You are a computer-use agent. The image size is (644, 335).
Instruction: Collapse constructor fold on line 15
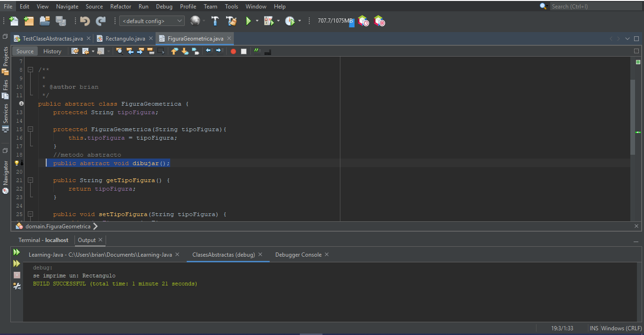point(30,129)
